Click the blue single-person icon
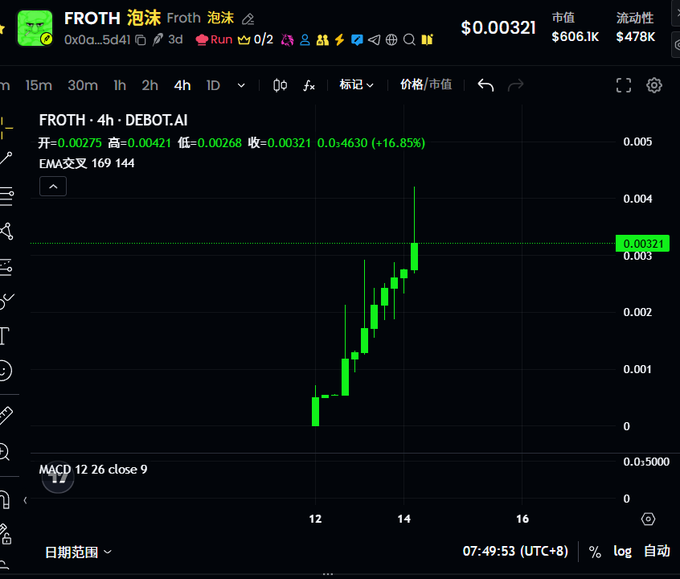Image resolution: width=680 pixels, height=579 pixels. point(305,40)
